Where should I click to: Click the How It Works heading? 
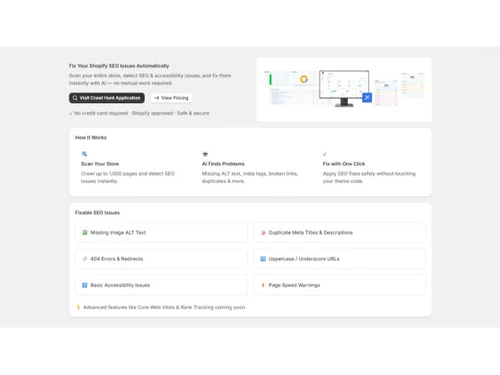[x=91, y=137]
